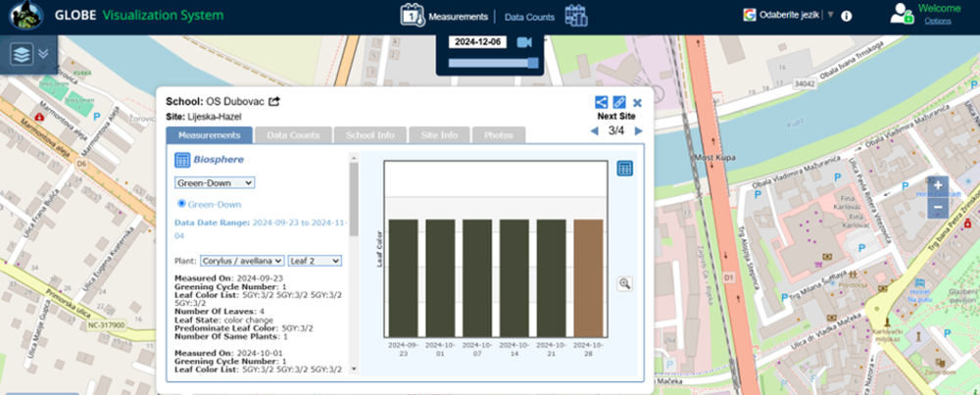This screenshot has width=980, height=395.
Task: Open the Photos tab
Action: tap(498, 135)
